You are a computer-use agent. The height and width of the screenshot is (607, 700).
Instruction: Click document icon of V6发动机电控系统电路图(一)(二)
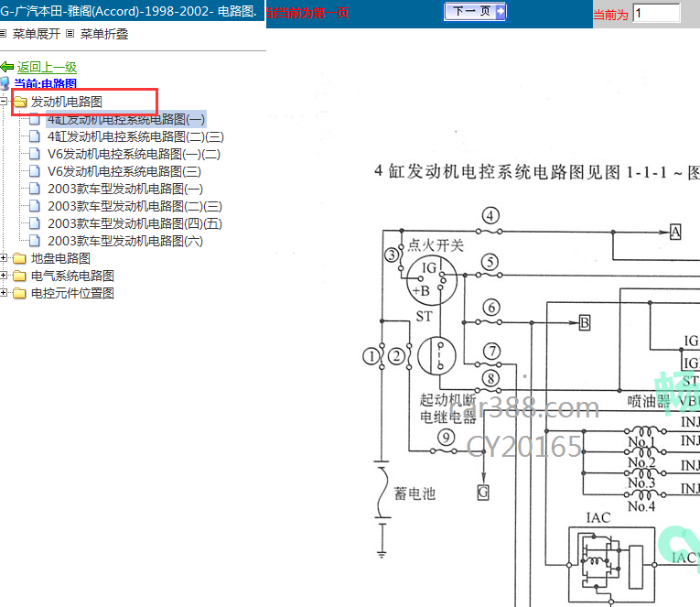35,154
